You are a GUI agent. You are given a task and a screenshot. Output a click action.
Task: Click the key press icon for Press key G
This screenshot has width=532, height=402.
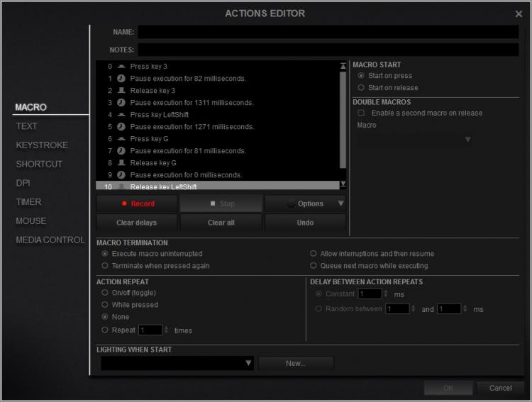121,139
